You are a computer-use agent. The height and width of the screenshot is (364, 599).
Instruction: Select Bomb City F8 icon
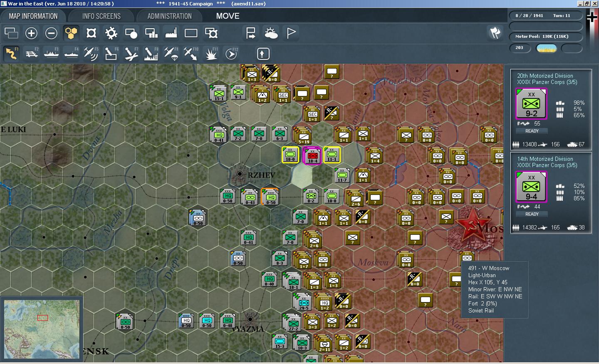pyautogui.click(x=151, y=54)
